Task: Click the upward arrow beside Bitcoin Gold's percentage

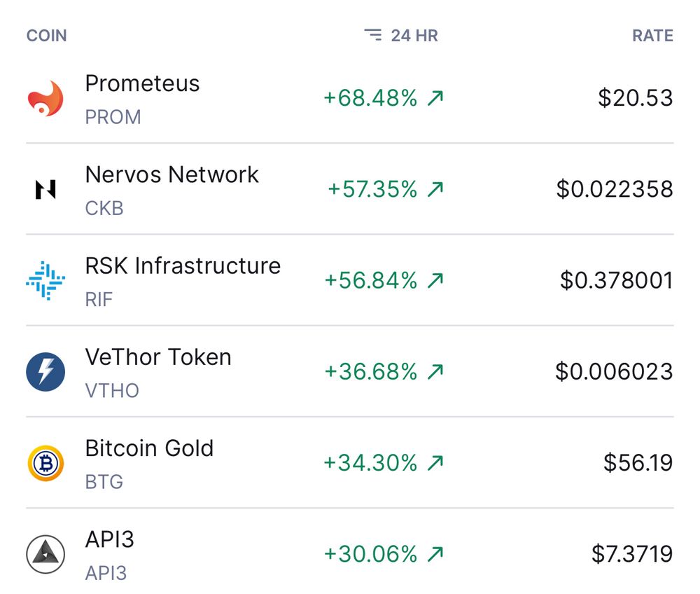Action: (435, 462)
